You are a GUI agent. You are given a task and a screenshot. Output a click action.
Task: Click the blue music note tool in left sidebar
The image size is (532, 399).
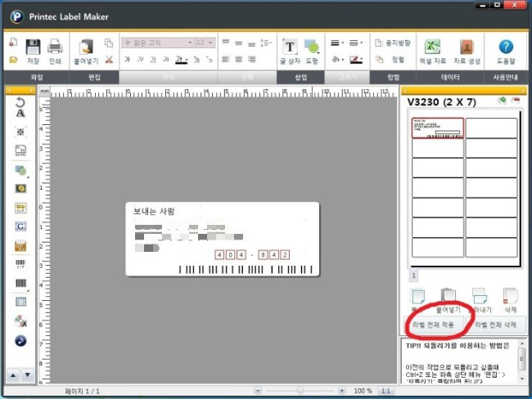[20, 341]
